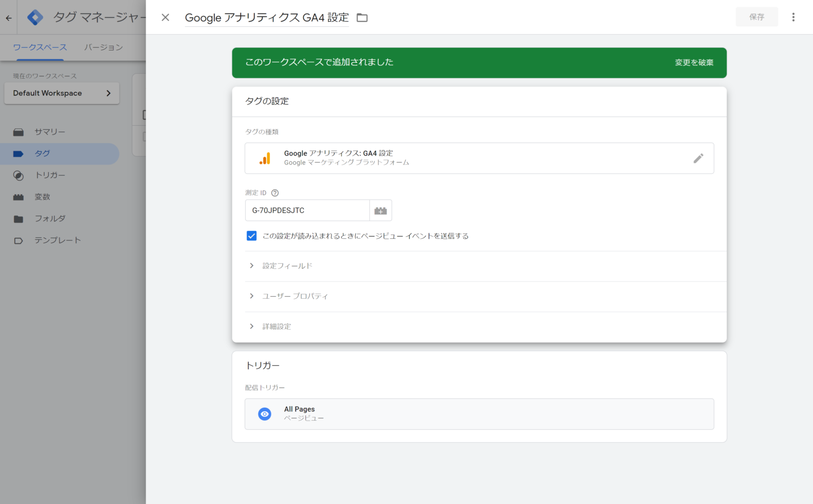Click the トリガー section heading
Image resolution: width=813 pixels, height=504 pixels.
[x=262, y=366]
